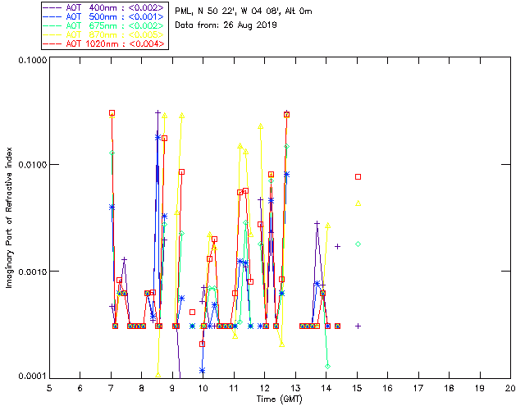
Task: Click the yellow triangle marker at time 15
Action: click(358, 203)
